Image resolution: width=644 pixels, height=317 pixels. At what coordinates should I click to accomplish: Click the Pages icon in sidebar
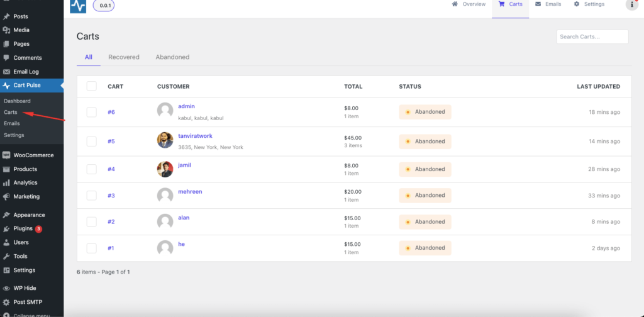click(6, 44)
